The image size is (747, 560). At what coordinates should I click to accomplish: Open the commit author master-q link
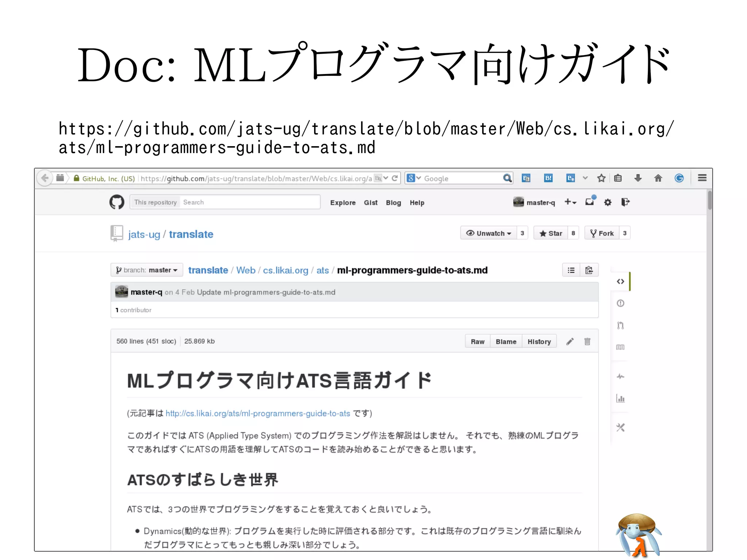146,292
